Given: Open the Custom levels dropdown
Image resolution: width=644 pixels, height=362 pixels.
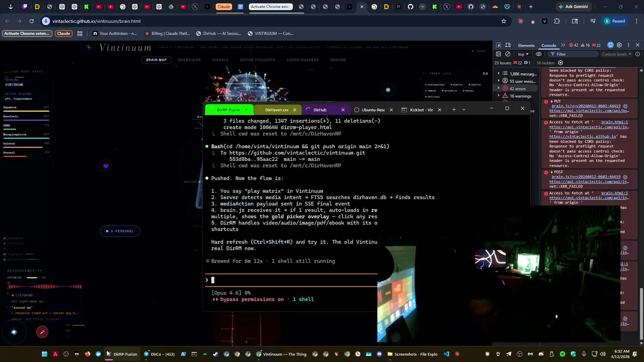Looking at the screenshot, I should [x=616, y=54].
